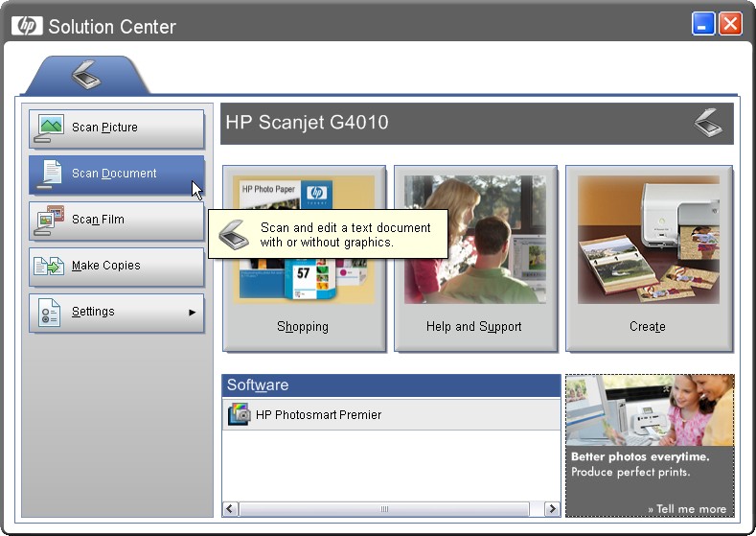
Task: Launch HP Photosmart Premier from Software list
Action: point(391,415)
